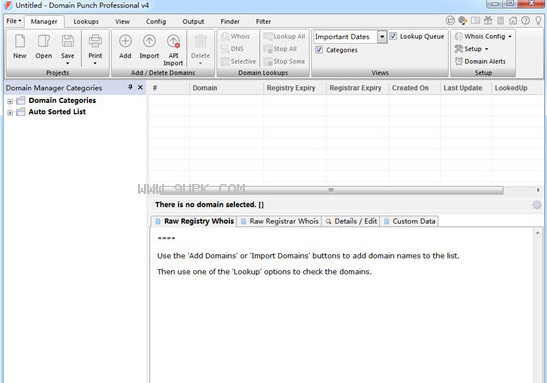The image size is (547, 383).
Task: Open the Save dropdown arrow
Action: point(68,63)
